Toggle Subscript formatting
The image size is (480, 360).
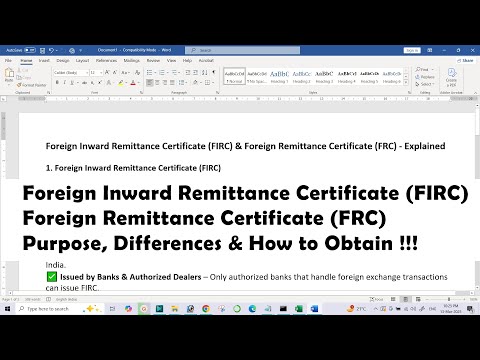[92, 82]
